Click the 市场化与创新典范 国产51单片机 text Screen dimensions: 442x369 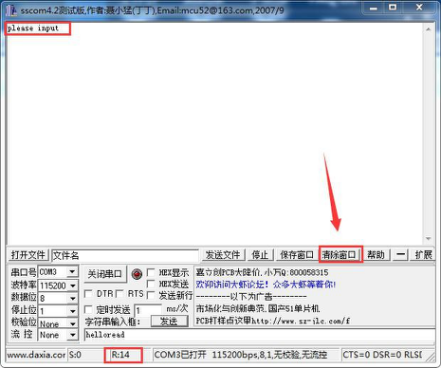point(258,308)
